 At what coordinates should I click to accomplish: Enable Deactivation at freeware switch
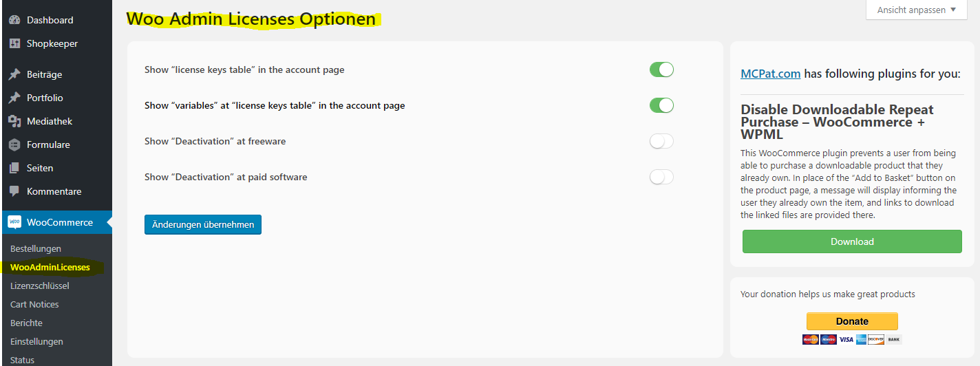(x=661, y=141)
